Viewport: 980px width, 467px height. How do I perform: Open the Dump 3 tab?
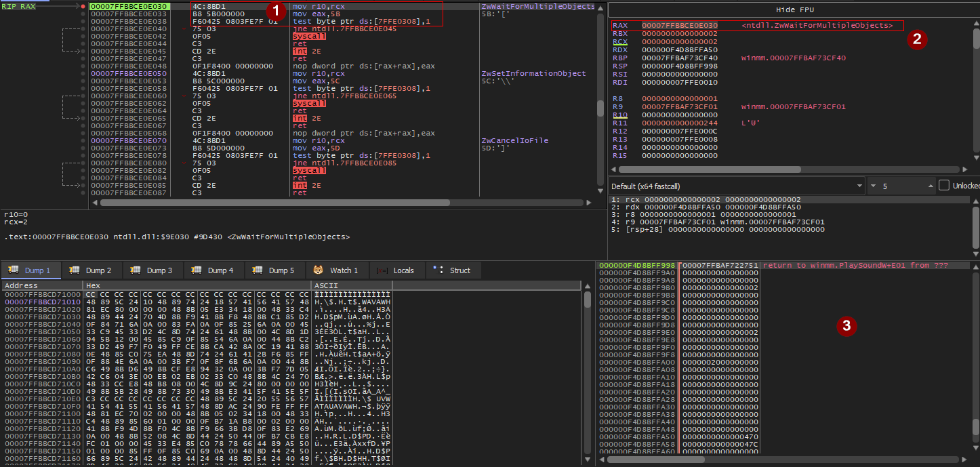152,270
